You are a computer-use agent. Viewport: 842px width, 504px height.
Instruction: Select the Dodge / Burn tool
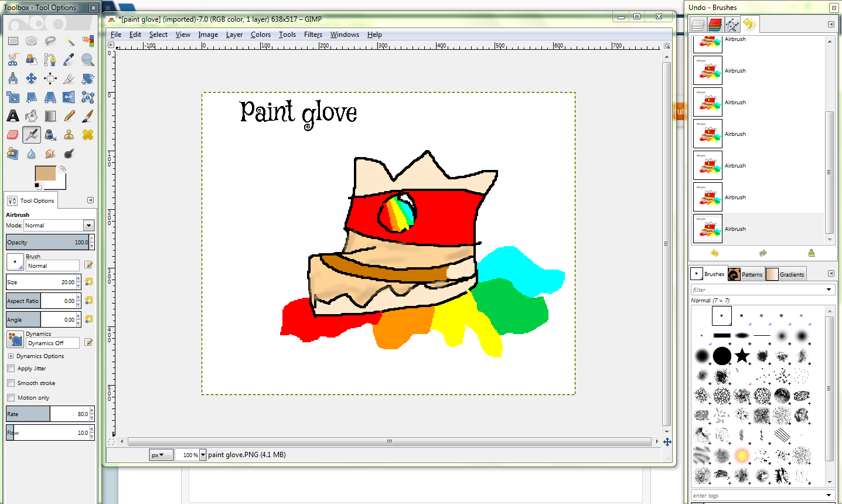[x=69, y=154]
